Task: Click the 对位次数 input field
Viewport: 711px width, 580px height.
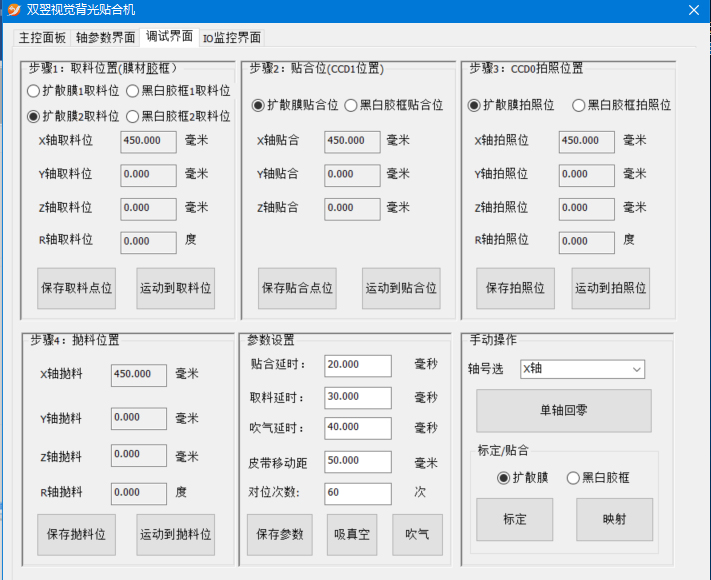Action: click(358, 493)
